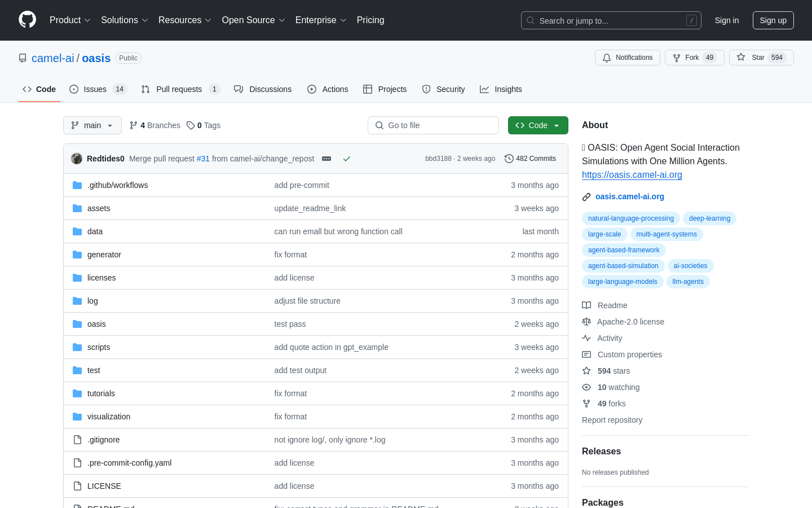Viewport: 812px width, 508px height.
Task: Click the Custom properties icon
Action: click(586, 354)
